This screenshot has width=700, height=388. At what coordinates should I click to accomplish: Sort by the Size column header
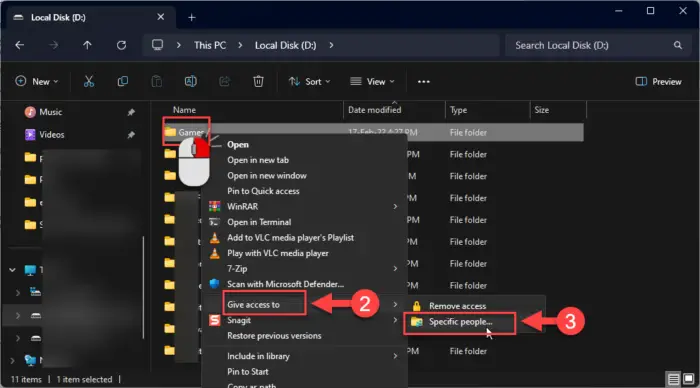(542, 110)
